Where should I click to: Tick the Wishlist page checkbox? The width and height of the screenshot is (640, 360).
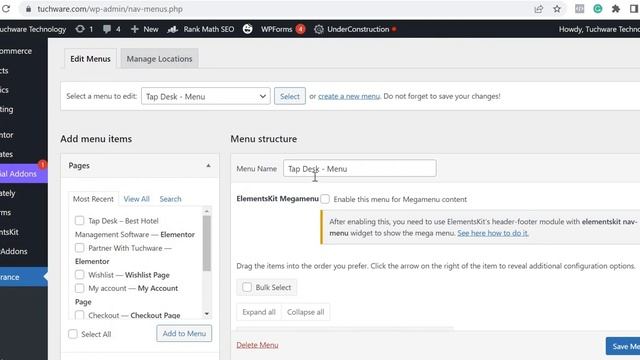pos(80,275)
